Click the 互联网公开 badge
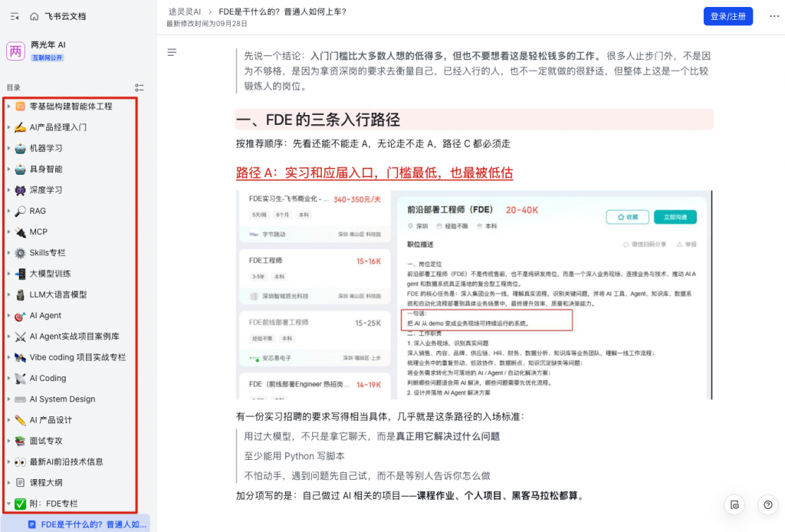 coord(48,57)
